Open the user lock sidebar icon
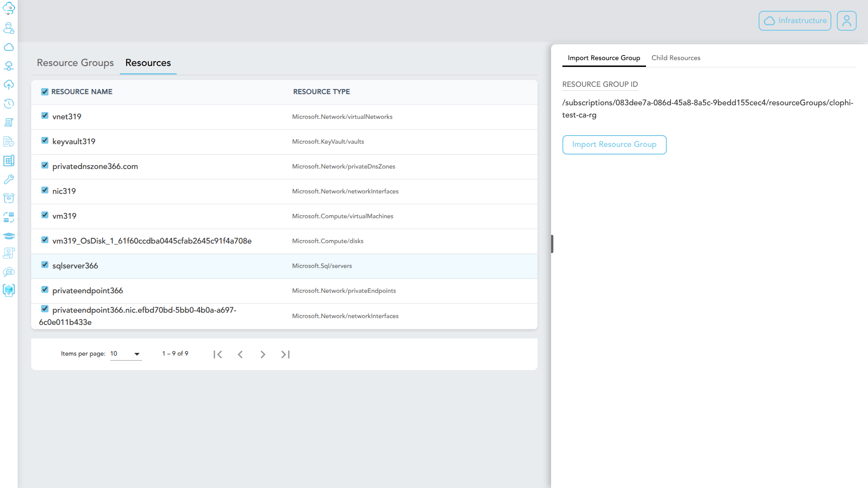The height and width of the screenshot is (488, 868). pos(9,28)
